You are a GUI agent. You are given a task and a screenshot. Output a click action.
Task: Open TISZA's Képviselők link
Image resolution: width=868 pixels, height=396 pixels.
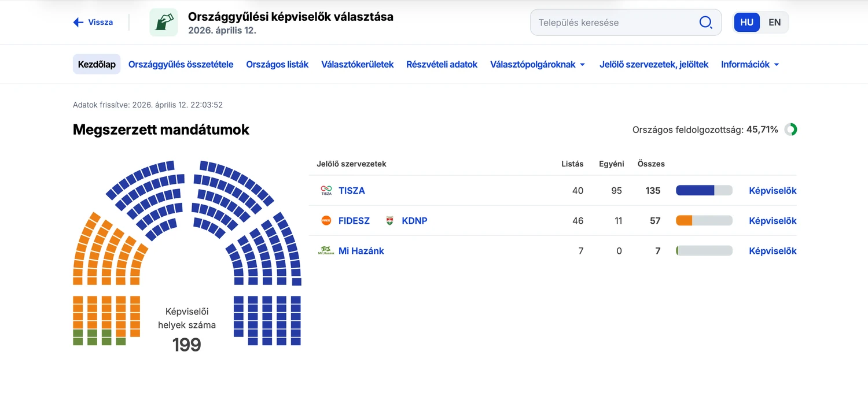coord(773,191)
